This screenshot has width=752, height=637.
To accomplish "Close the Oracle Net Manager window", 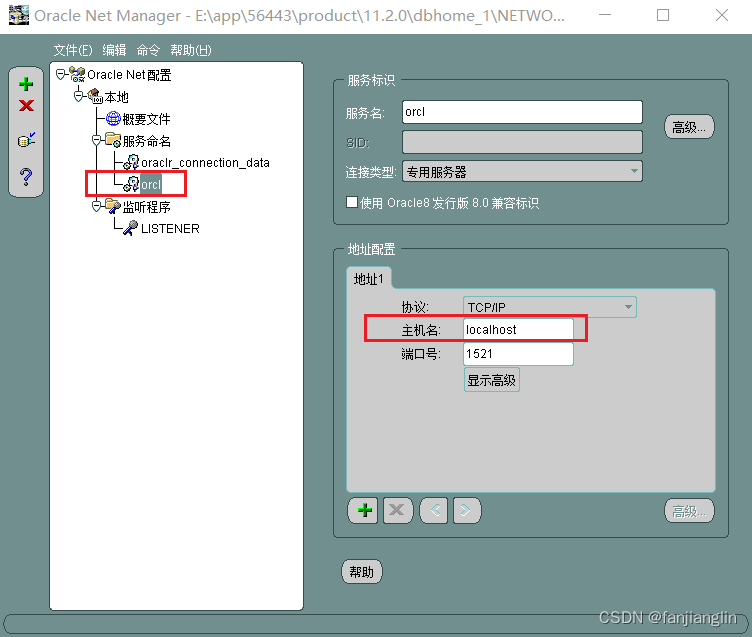I will tap(722, 15).
